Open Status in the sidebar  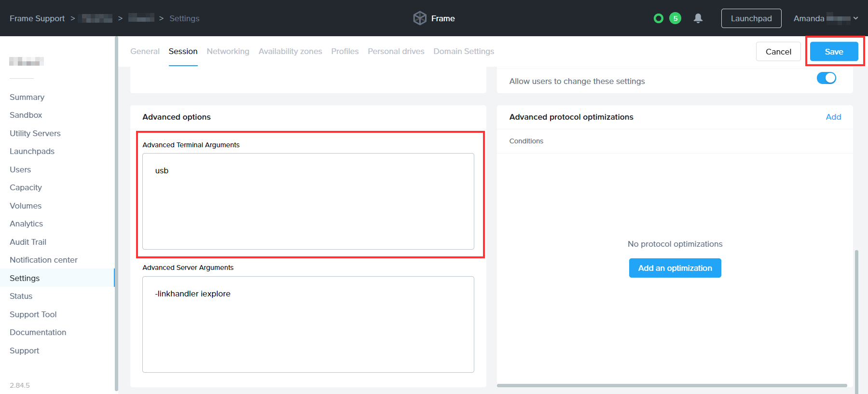pos(21,296)
